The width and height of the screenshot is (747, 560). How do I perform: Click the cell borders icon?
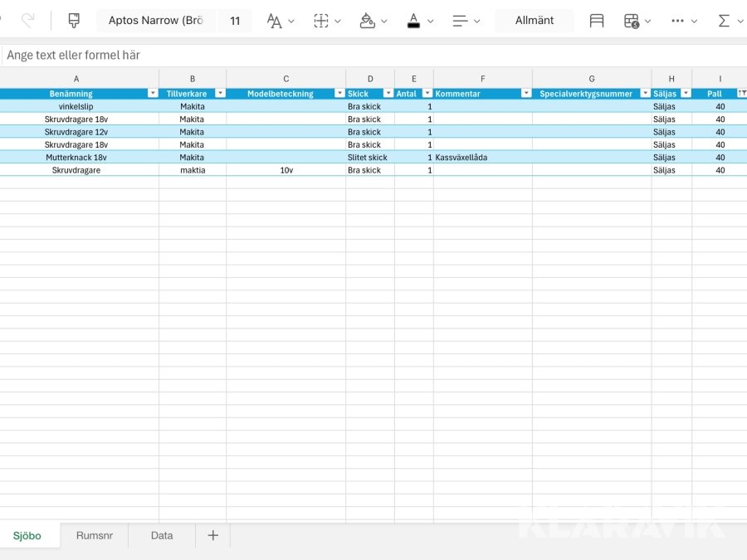coord(321,21)
